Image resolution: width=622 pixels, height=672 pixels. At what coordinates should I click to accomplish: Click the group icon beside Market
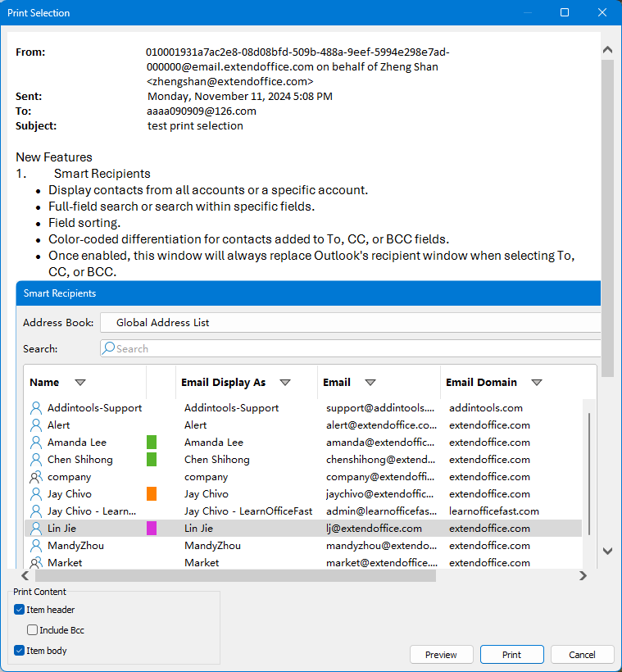(35, 563)
